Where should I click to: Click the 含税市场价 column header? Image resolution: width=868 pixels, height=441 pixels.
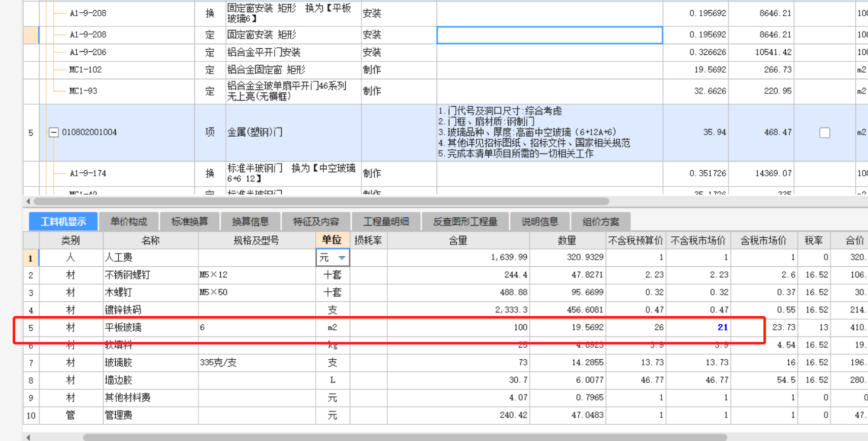coord(763,240)
